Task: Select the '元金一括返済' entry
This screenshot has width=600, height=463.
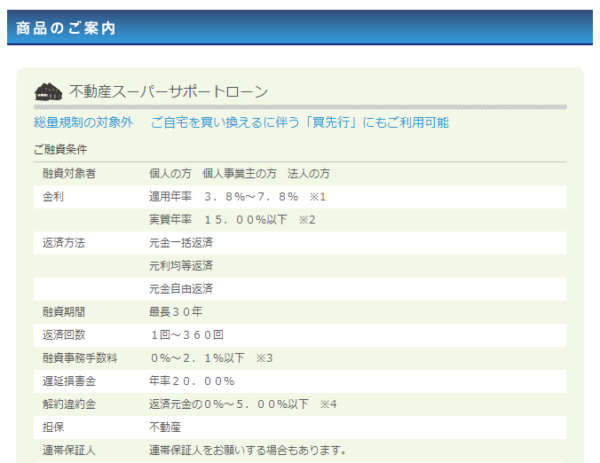Action: pyautogui.click(x=181, y=243)
